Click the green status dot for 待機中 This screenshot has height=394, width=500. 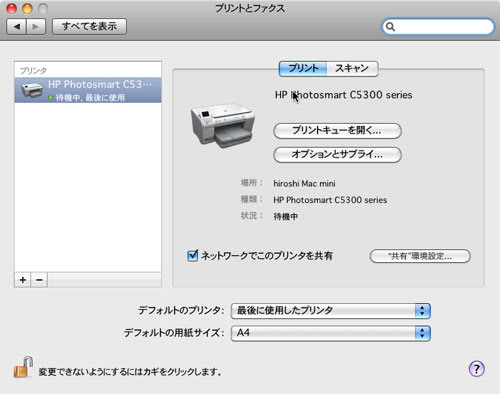click(51, 97)
